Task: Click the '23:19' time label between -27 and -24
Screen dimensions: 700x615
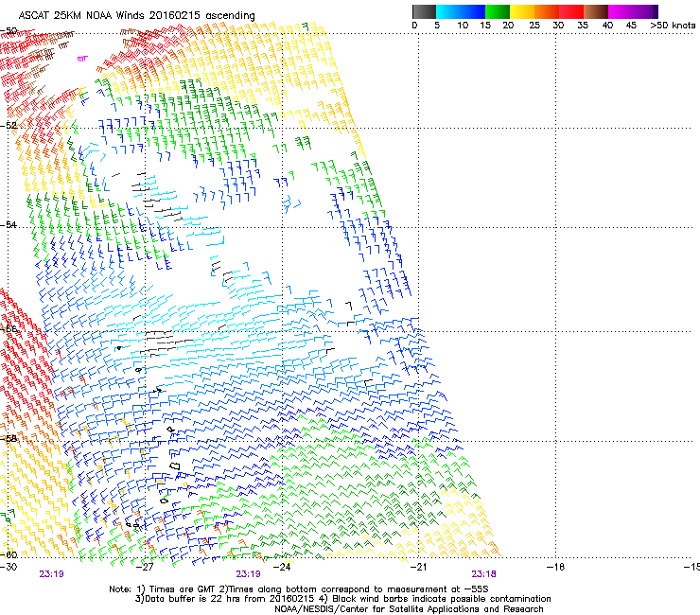Action: 248,574
